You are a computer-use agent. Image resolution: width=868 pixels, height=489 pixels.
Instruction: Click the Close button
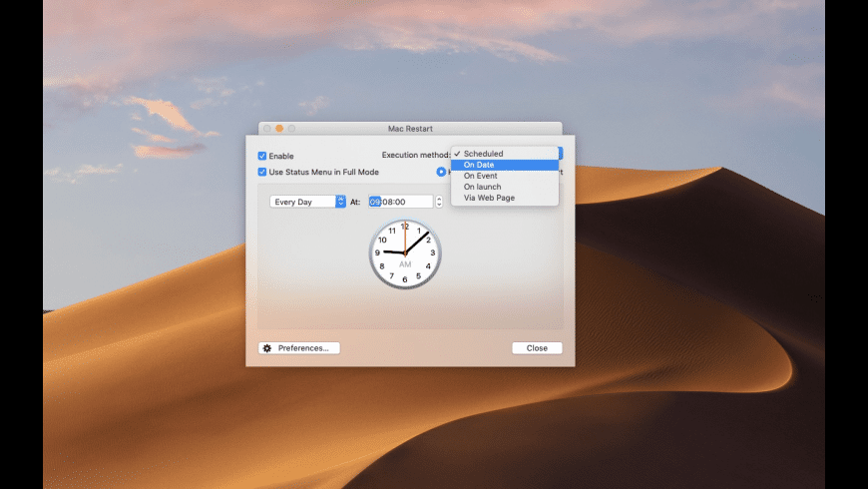(537, 347)
